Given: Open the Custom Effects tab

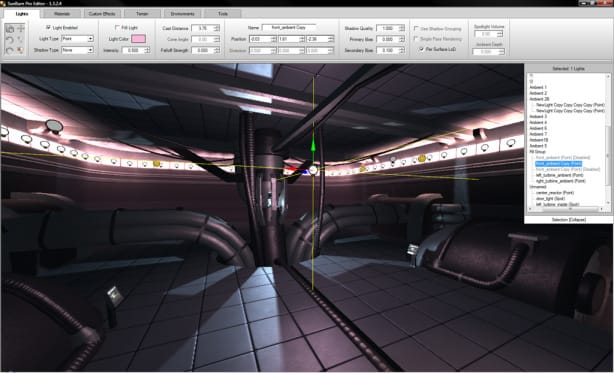Looking at the screenshot, I should tap(102, 14).
